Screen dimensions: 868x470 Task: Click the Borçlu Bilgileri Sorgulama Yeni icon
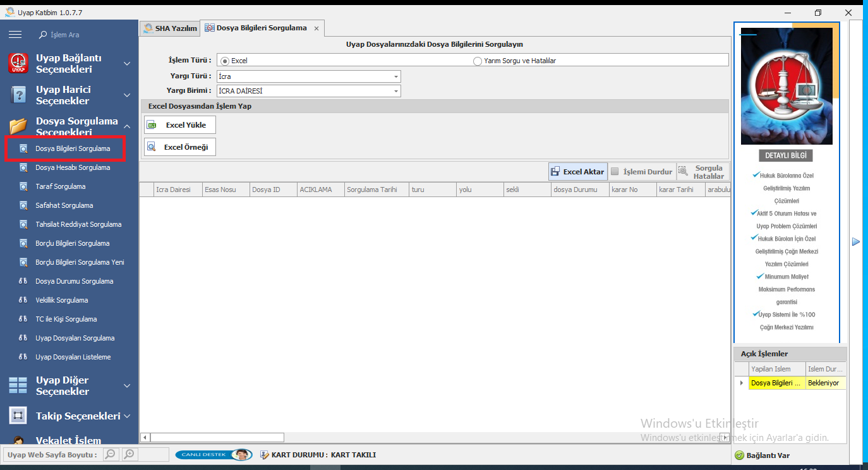[23, 262]
